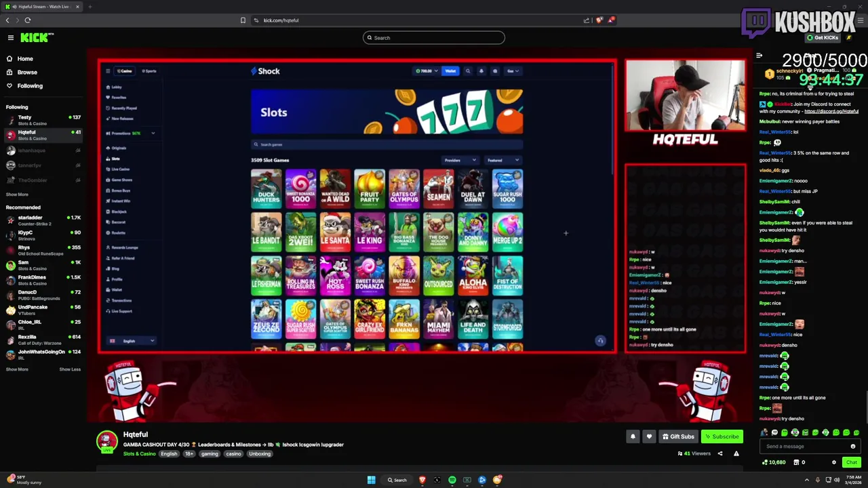The width and height of the screenshot is (868, 488).
Task: Click Show Less under Recommended
Action: pos(70,369)
